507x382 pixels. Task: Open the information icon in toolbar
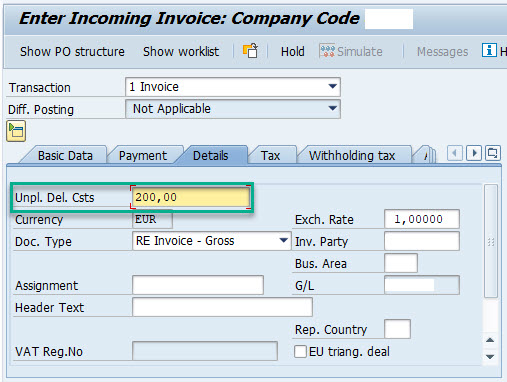[x=489, y=51]
